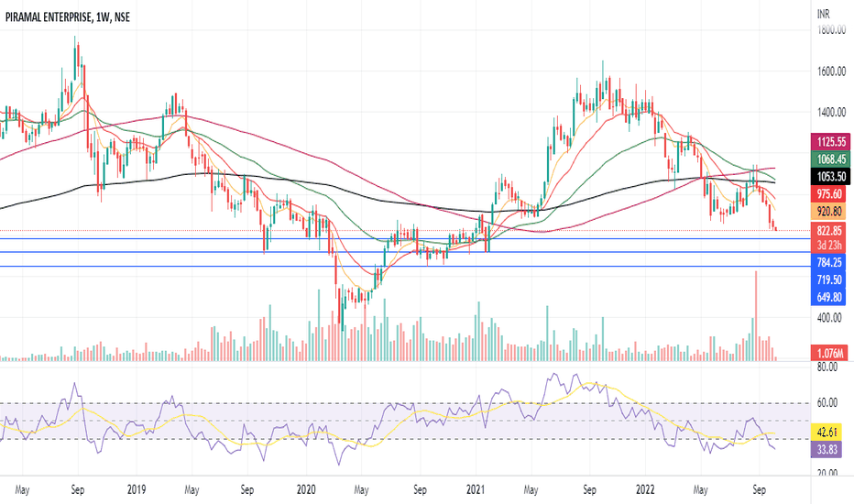Click the 822.85 current price label
This screenshot has width=854, height=504.
828,231
